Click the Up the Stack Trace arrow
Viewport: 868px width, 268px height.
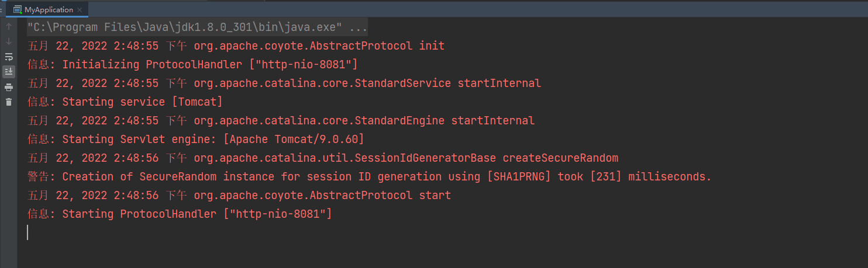9,27
